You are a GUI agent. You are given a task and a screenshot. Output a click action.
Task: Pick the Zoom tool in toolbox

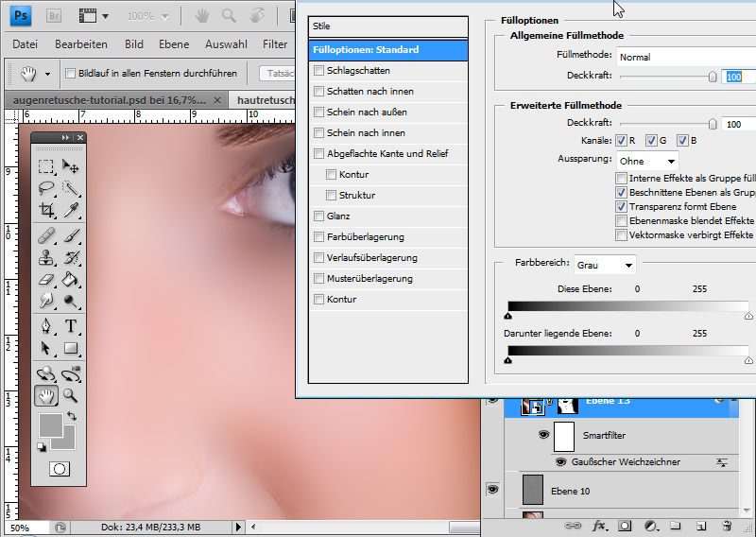coord(71,396)
